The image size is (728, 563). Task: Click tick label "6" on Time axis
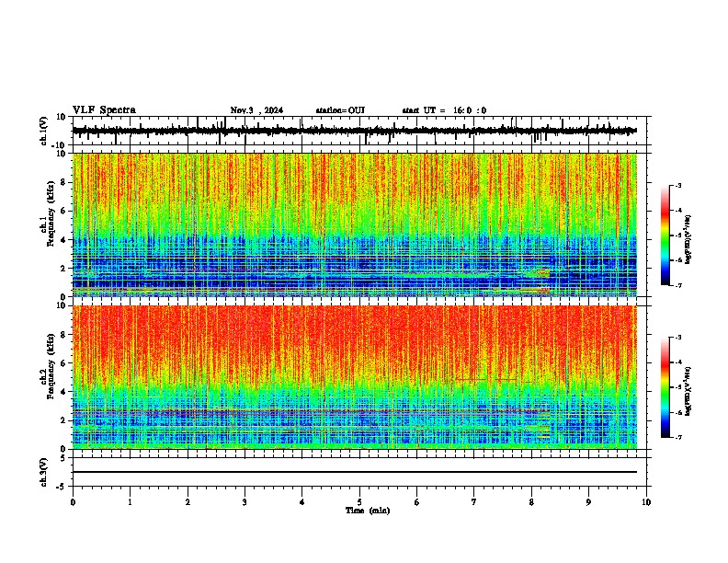(417, 502)
